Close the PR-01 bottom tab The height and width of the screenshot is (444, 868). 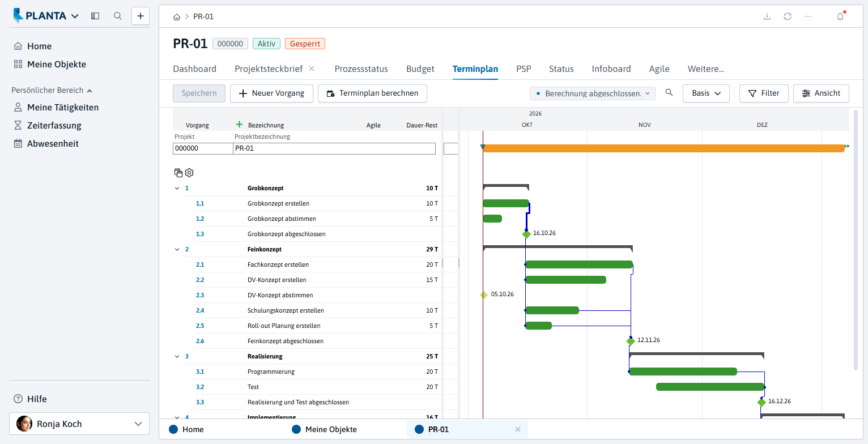pos(517,429)
